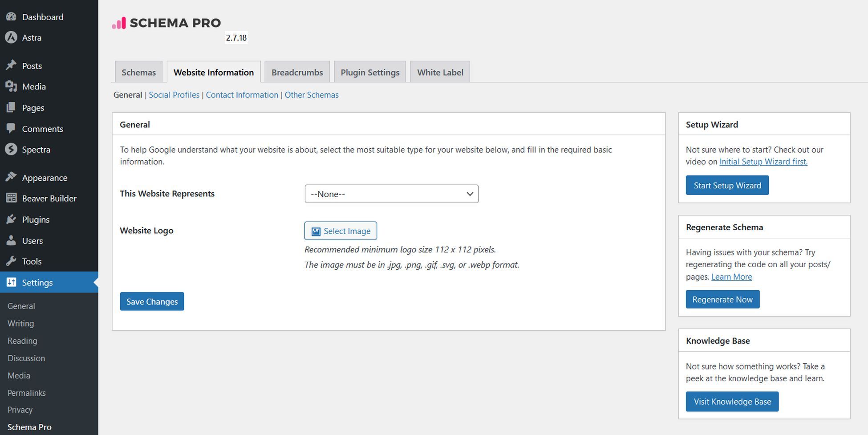Open the White Label tab
Image resolution: width=868 pixels, height=435 pixels.
point(440,72)
